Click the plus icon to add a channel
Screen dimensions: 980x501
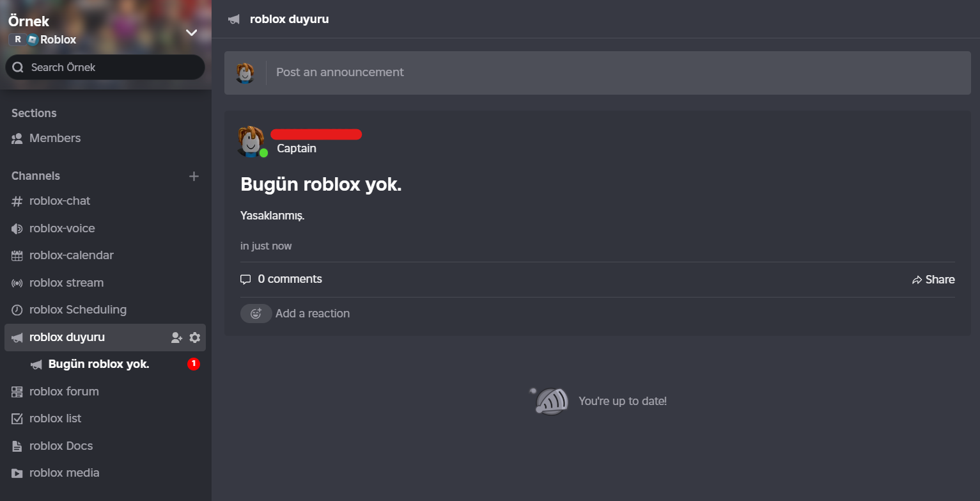click(x=194, y=176)
